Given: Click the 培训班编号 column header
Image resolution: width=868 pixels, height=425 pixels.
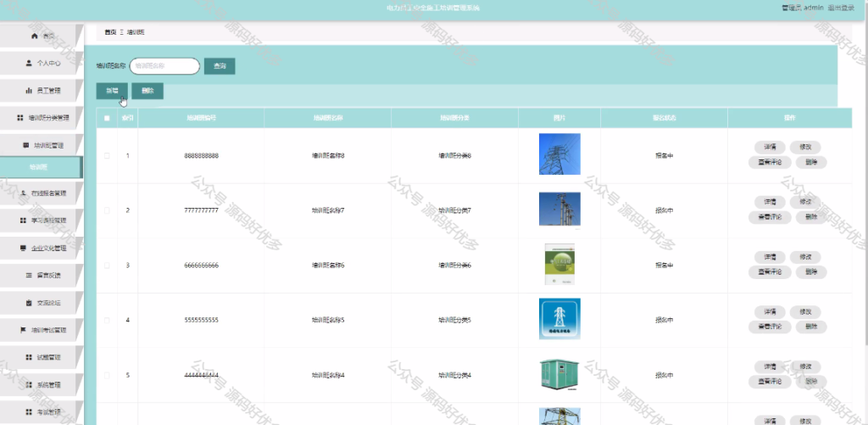Looking at the screenshot, I should pyautogui.click(x=201, y=118).
